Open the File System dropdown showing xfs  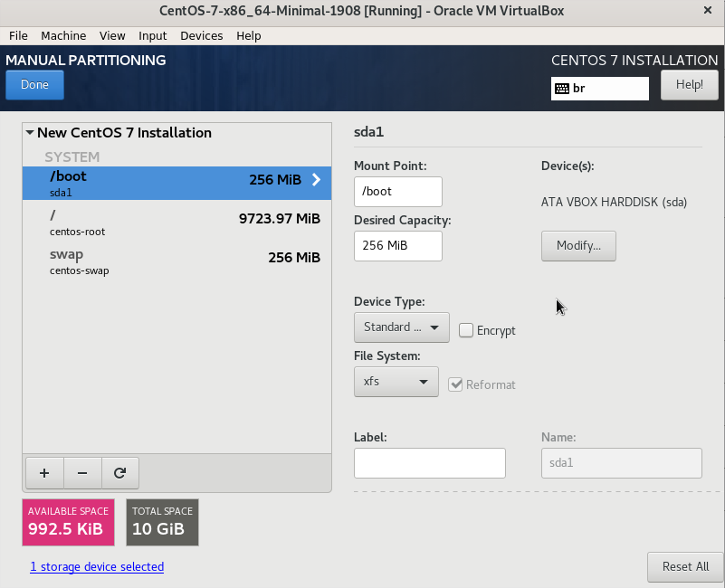396,382
